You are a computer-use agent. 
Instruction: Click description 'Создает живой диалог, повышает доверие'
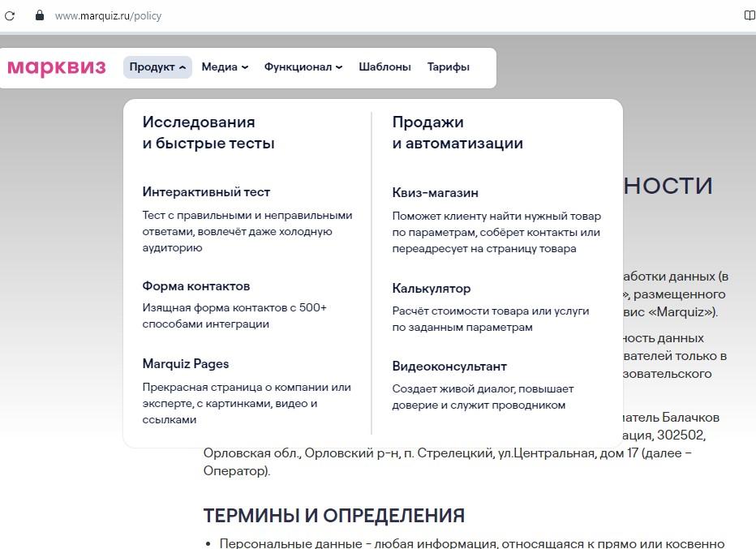483,397
